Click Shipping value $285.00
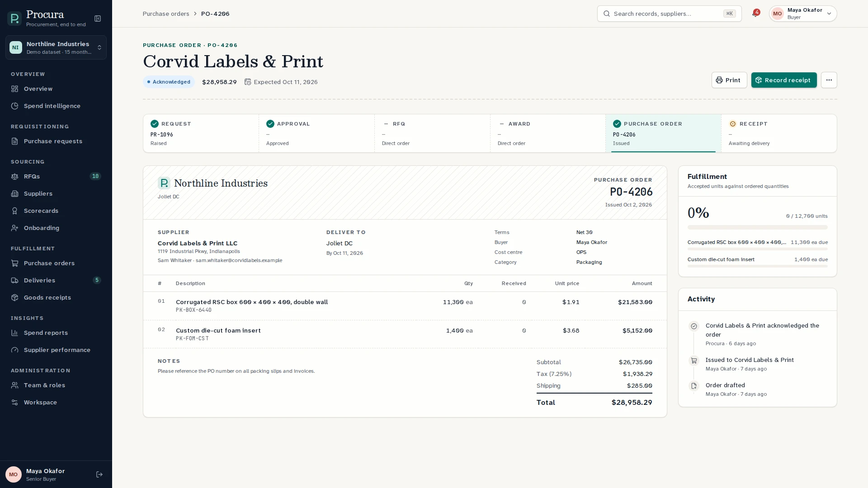 [640, 386]
